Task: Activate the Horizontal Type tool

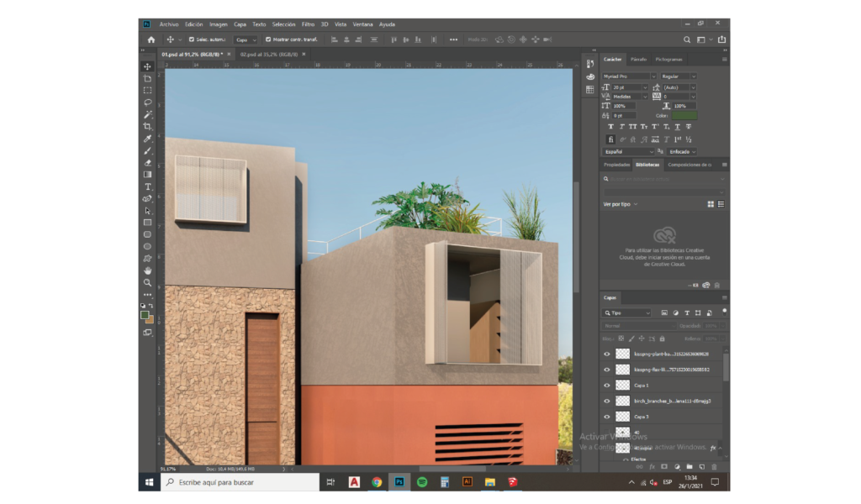Action: coord(147,186)
